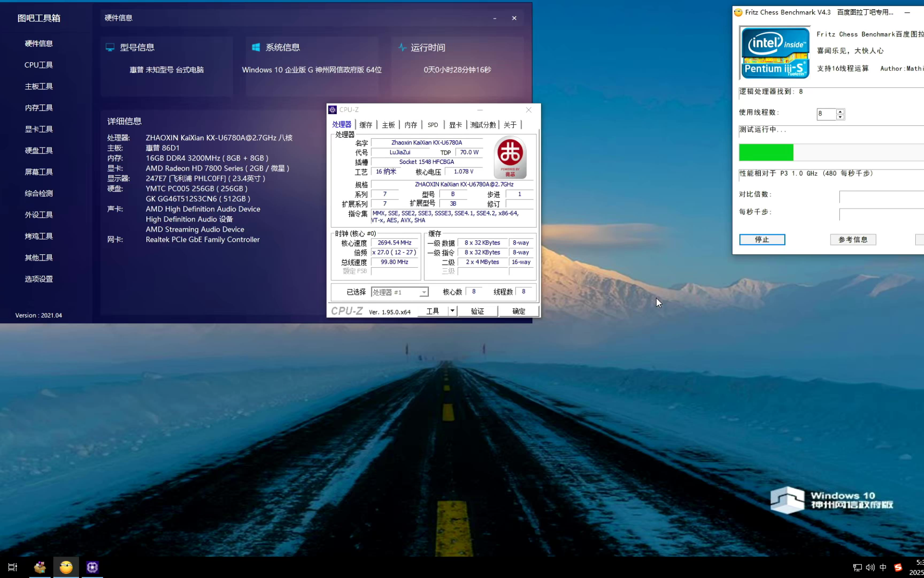This screenshot has height=578, width=924.
Task: Open the Tuba Toolbox taskbar icon
Action: coord(40,567)
